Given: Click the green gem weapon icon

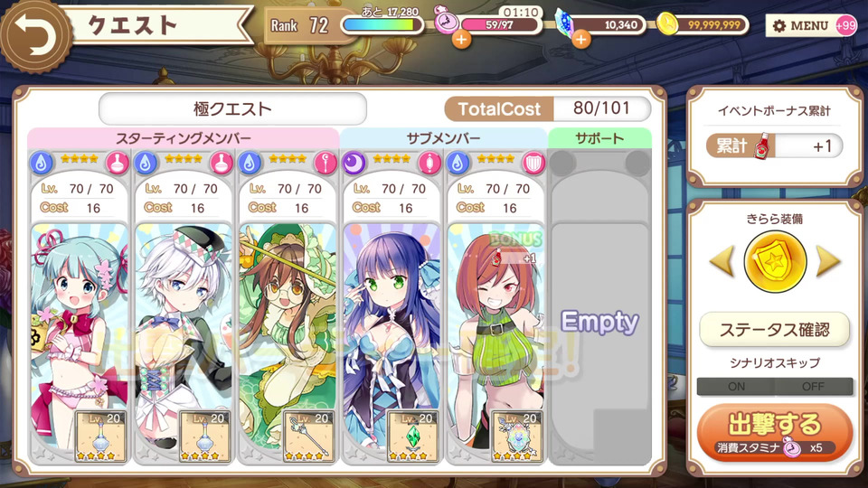Looking at the screenshot, I should tap(412, 436).
